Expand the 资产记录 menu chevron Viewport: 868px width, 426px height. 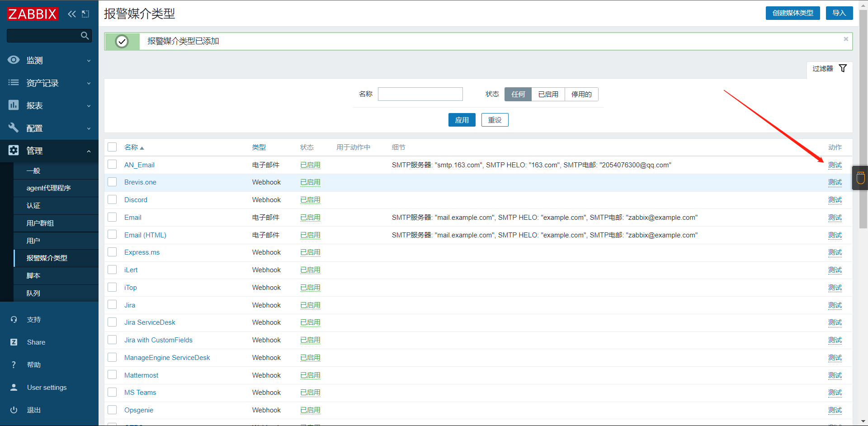89,83
